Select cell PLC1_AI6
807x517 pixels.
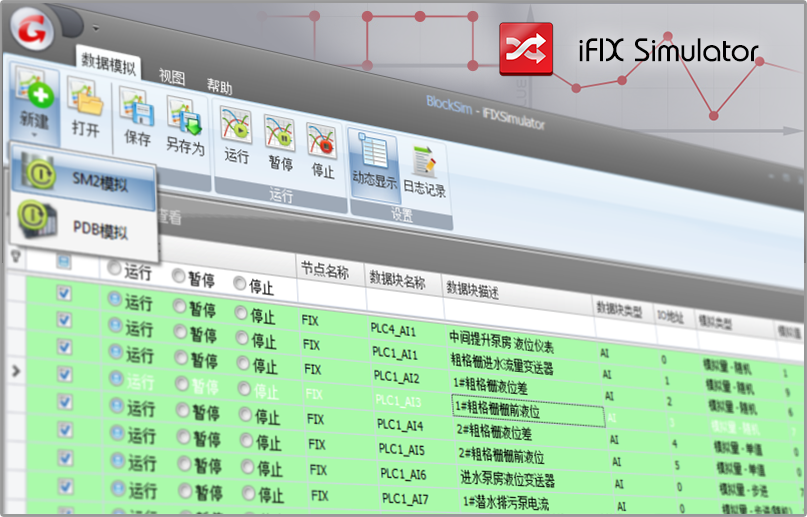tap(403, 474)
